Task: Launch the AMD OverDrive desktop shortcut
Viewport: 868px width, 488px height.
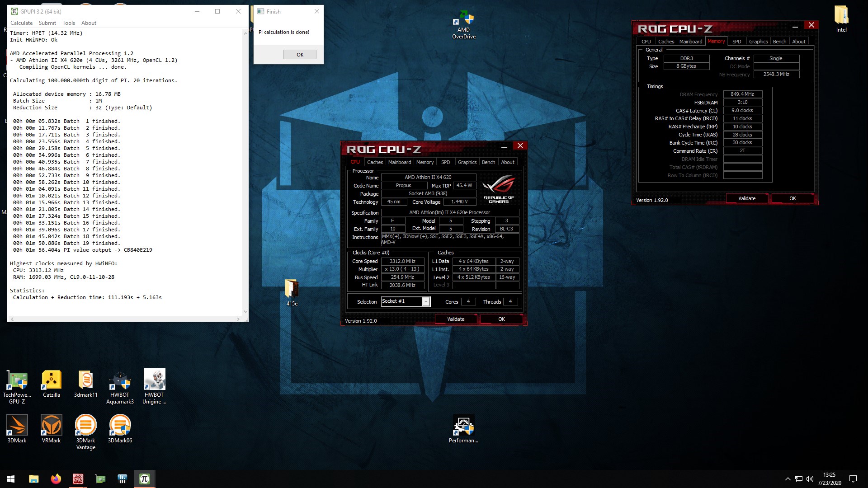Action: click(464, 25)
